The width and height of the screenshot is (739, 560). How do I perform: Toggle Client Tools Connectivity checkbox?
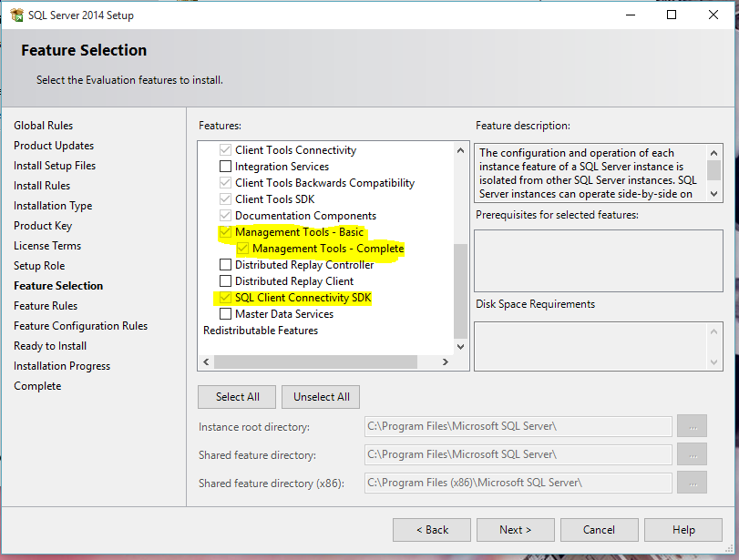pos(225,150)
